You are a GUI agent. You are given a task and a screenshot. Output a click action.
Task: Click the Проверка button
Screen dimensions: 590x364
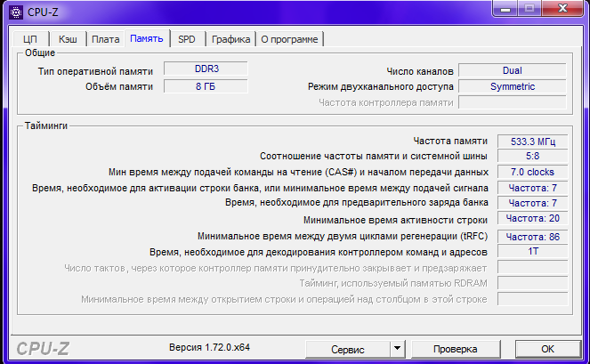point(456,350)
